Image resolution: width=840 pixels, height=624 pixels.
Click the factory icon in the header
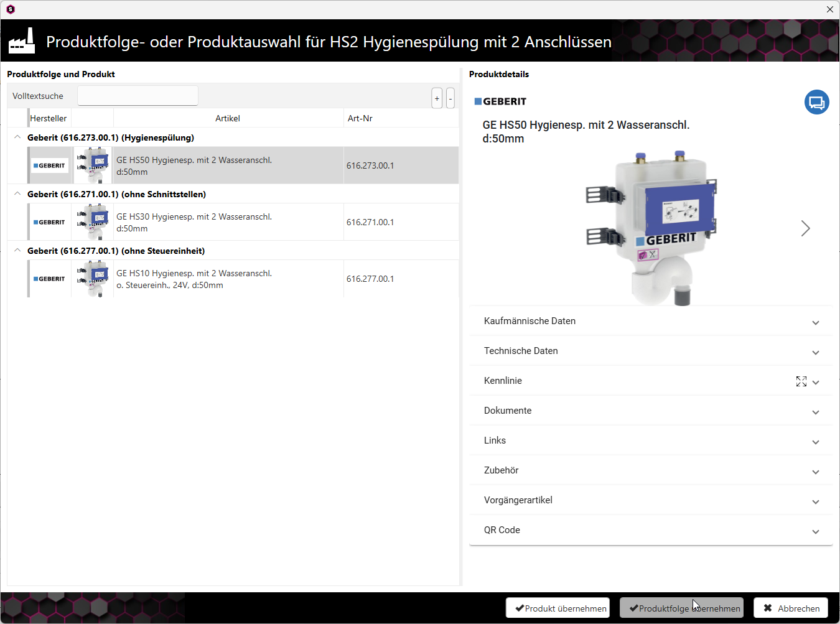click(22, 41)
